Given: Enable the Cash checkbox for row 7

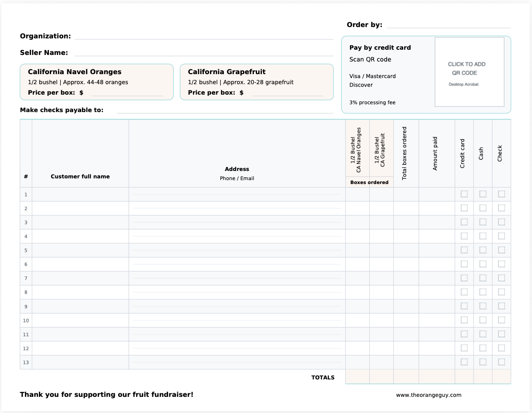Looking at the screenshot, I should point(483,278).
